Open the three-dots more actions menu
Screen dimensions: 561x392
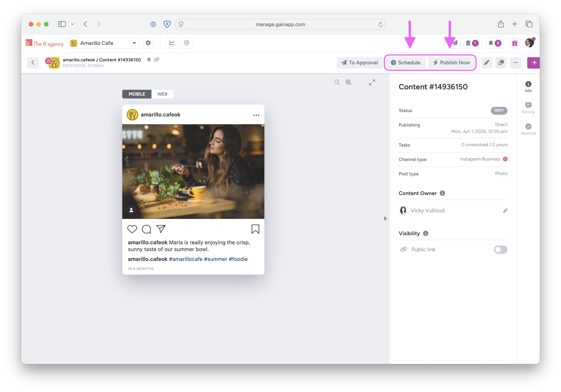(x=515, y=63)
